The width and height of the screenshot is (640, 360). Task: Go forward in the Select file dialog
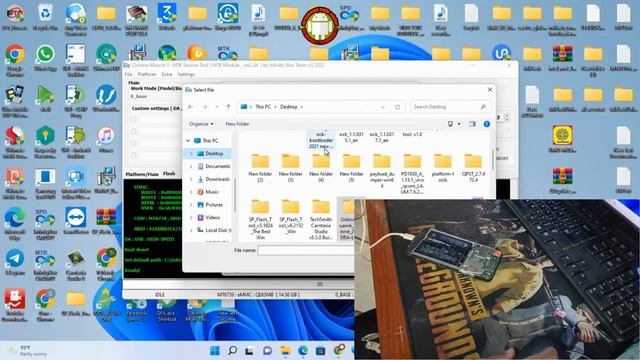(204, 107)
